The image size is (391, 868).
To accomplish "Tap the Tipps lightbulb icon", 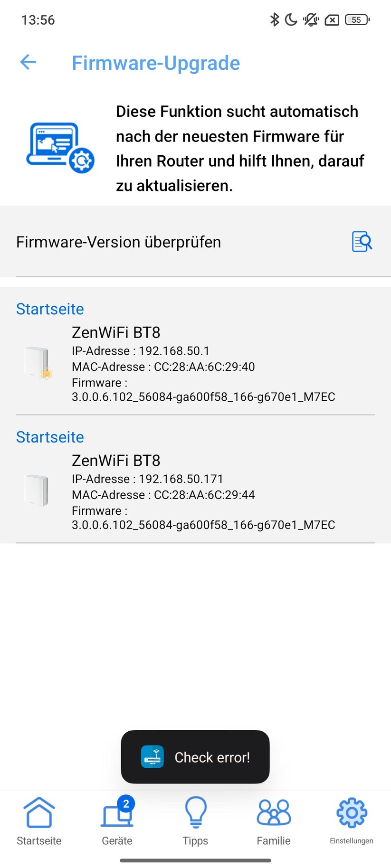I will pos(195,812).
